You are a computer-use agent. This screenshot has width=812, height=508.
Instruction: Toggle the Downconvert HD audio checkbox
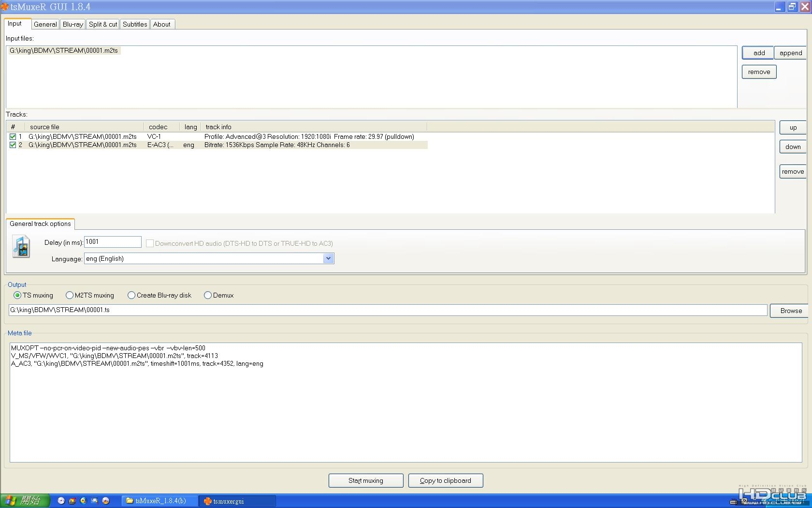(x=150, y=243)
